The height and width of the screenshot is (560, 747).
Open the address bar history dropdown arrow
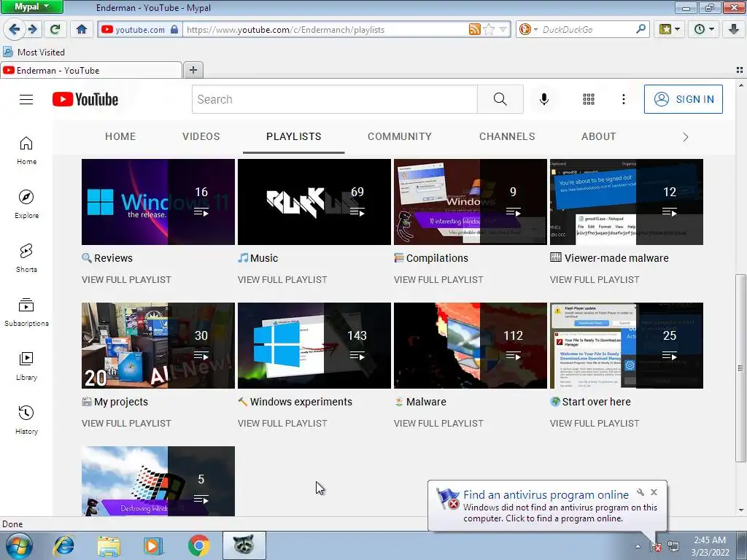[503, 29]
